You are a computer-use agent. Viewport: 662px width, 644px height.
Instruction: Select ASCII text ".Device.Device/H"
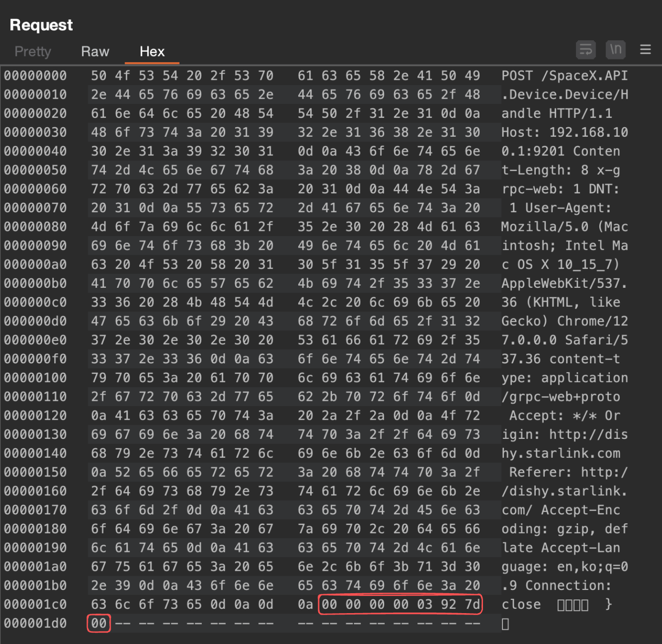point(565,95)
